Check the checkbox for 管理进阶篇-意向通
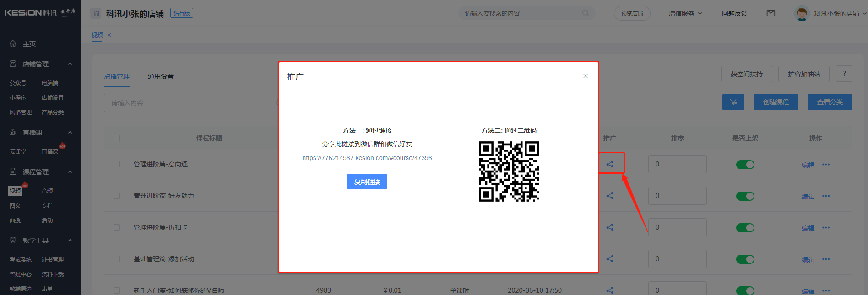 click(117, 164)
